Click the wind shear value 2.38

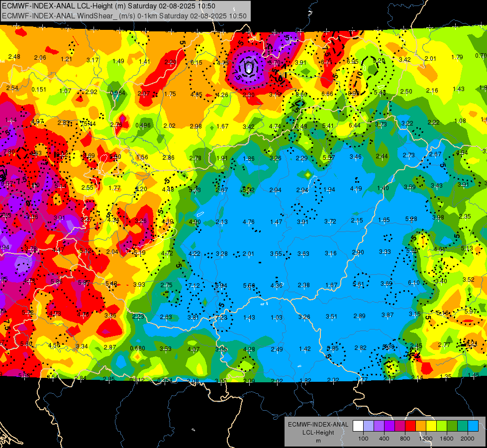click(x=303, y=285)
